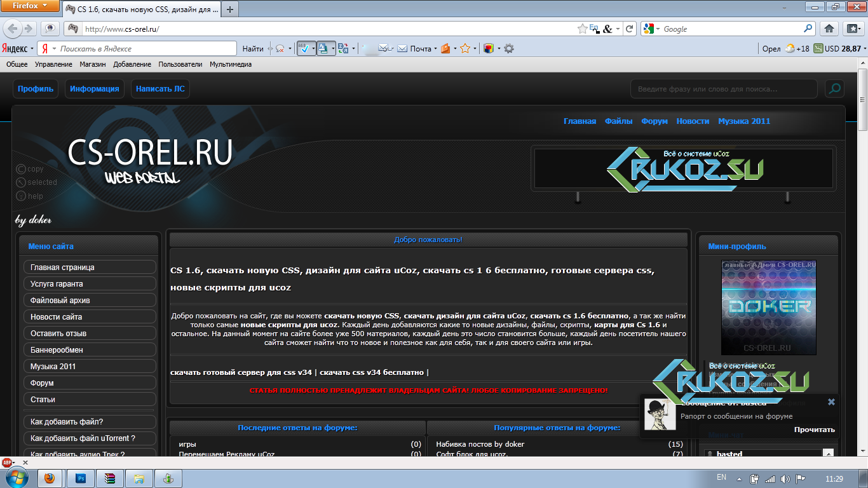Click the Информация button

pyautogui.click(x=95, y=89)
